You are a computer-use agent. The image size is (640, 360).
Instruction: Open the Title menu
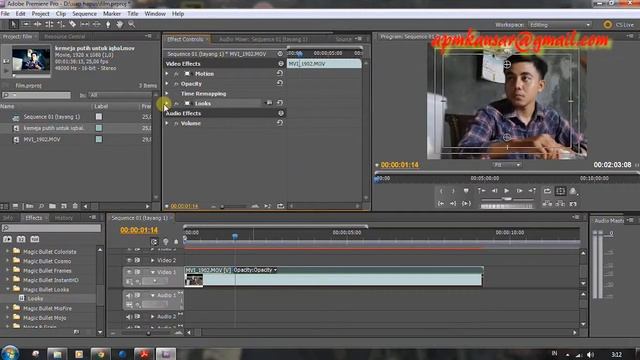click(133, 13)
